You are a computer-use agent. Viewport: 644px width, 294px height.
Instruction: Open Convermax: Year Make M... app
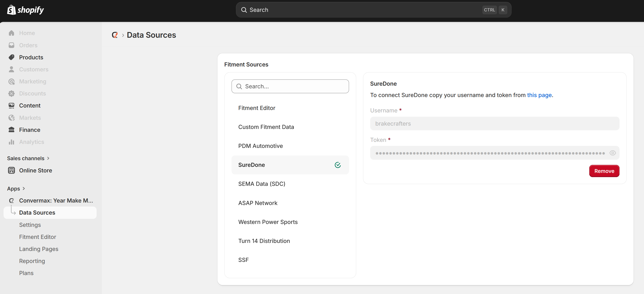coord(56,201)
